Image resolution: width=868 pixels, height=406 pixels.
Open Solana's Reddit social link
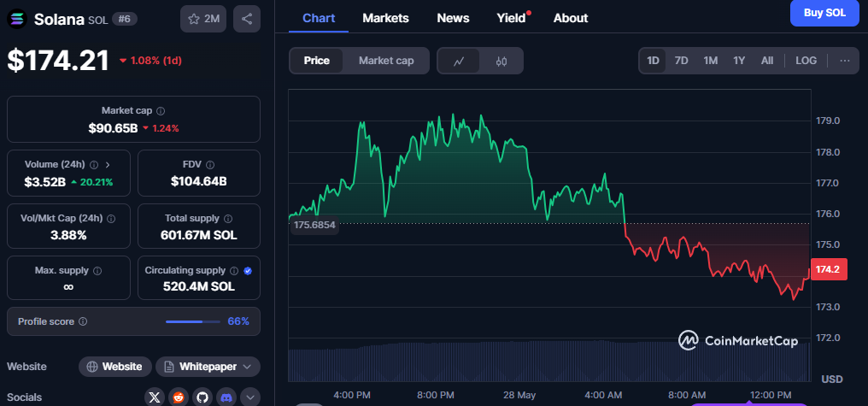coord(179,397)
